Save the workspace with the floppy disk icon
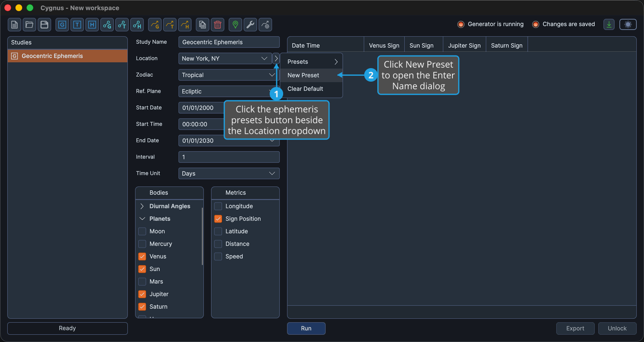The width and height of the screenshot is (644, 342). point(44,25)
